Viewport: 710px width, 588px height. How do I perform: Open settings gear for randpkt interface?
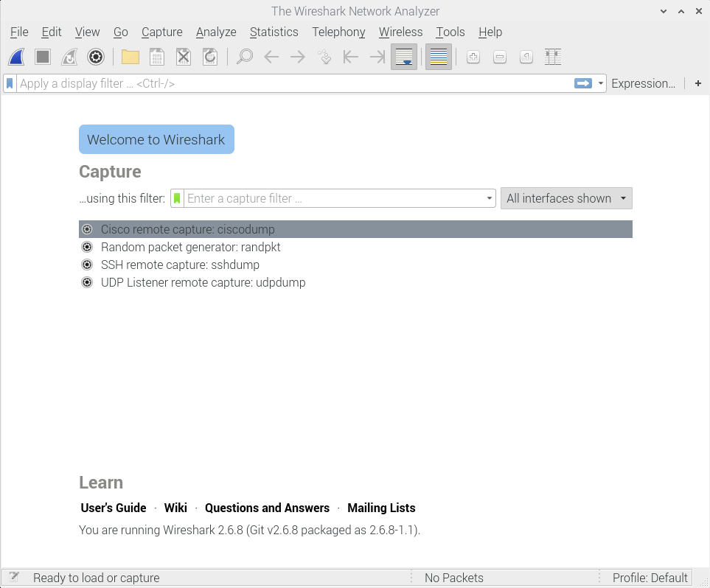tap(87, 247)
